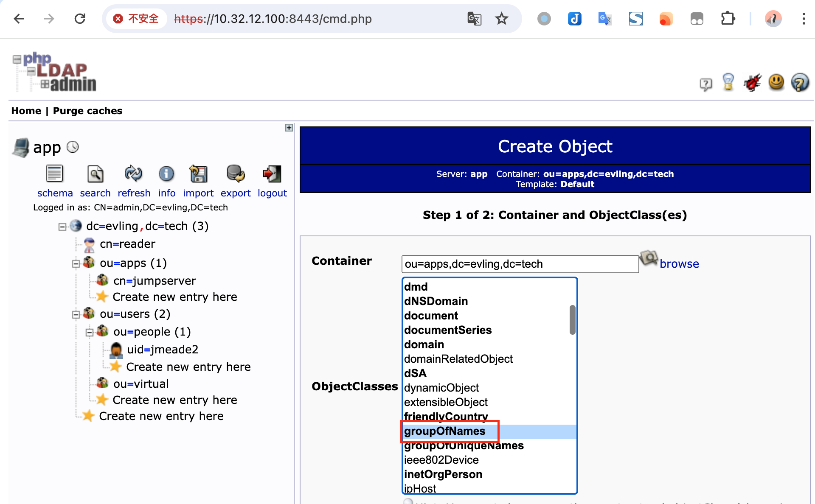Image resolution: width=815 pixels, height=504 pixels.
Task: Click the browser back arrow
Action: 19,19
